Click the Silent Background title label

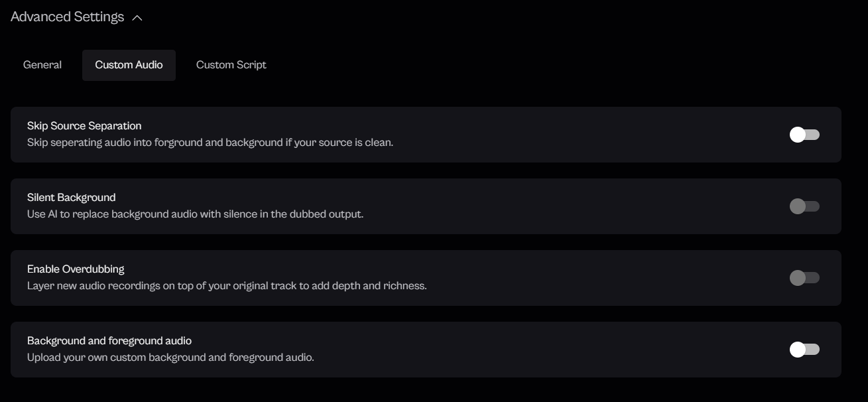click(x=71, y=198)
